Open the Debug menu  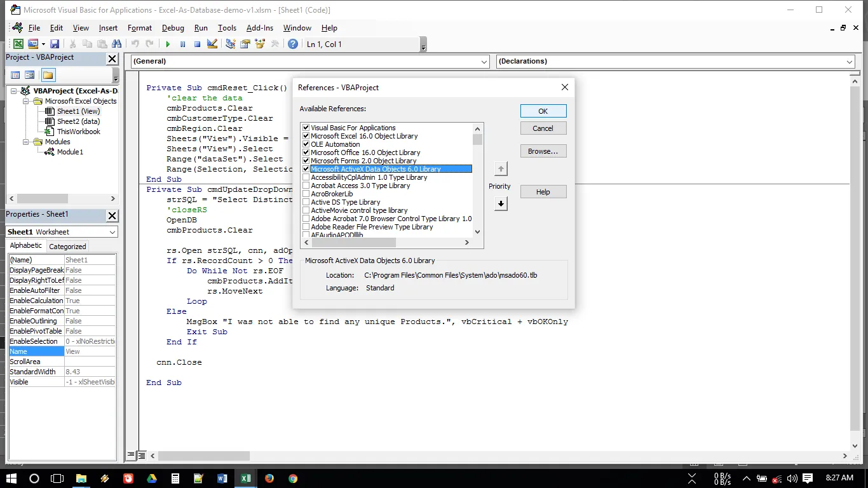[173, 28]
